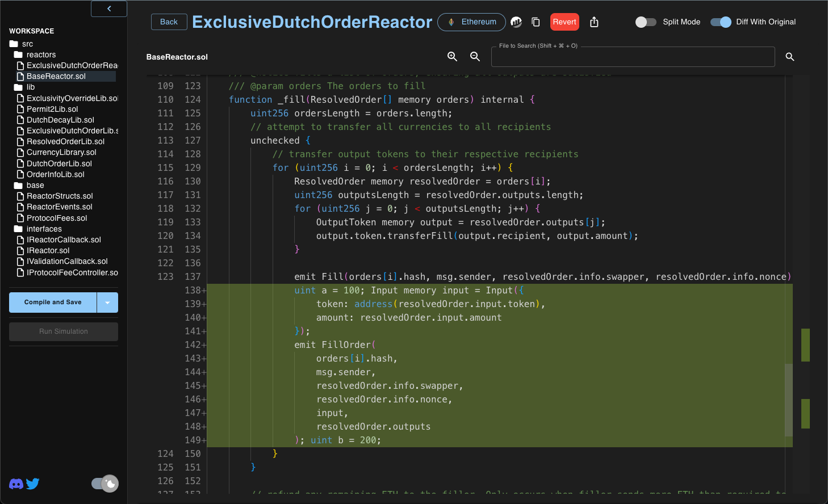Click the zoom in magnifier icon
The height and width of the screenshot is (504, 828).
(x=452, y=57)
